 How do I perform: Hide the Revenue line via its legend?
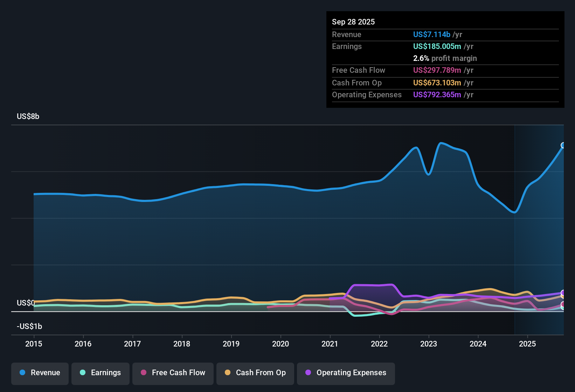coord(40,373)
